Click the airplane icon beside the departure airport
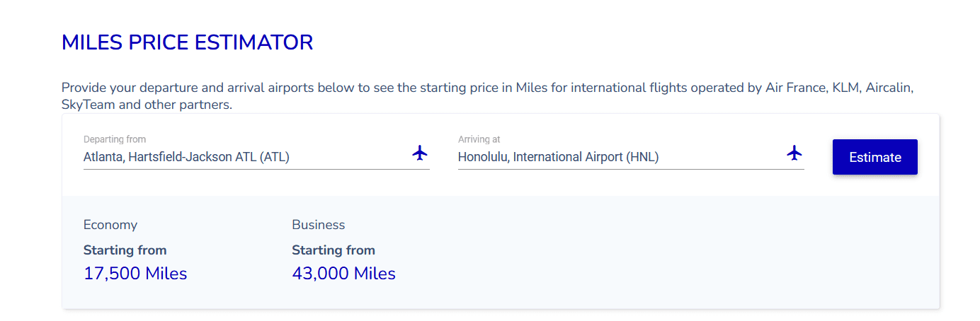The height and width of the screenshot is (321, 980). (x=420, y=153)
